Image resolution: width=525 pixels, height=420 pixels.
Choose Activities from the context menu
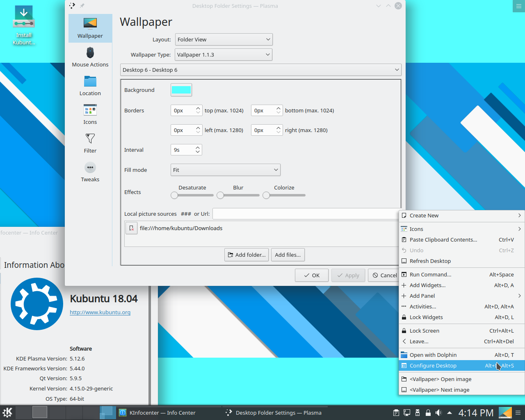point(462,306)
